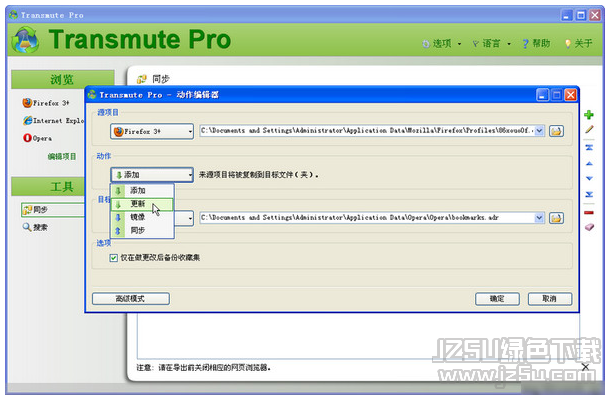Open the target browser dropdown arrow

pyautogui.click(x=190, y=218)
